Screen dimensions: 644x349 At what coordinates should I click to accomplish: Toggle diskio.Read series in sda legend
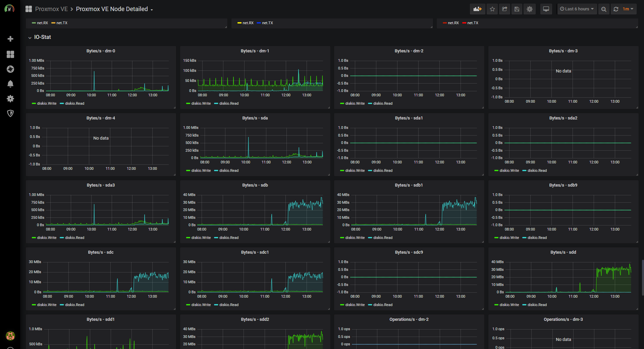tap(229, 170)
